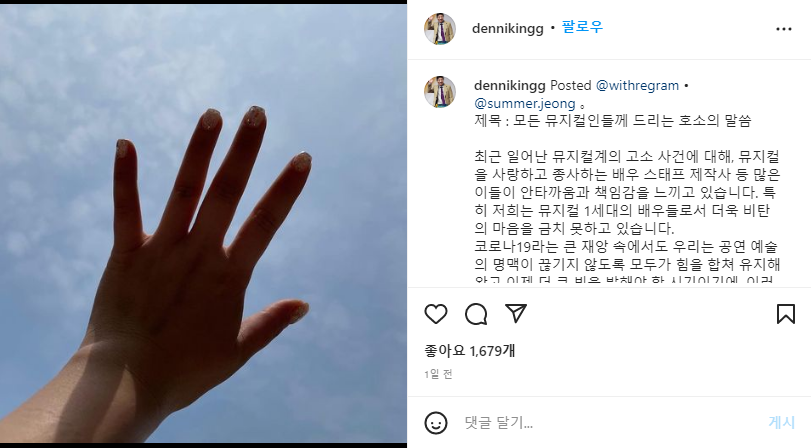Click the 1일 전 timestamp

pyautogui.click(x=438, y=374)
